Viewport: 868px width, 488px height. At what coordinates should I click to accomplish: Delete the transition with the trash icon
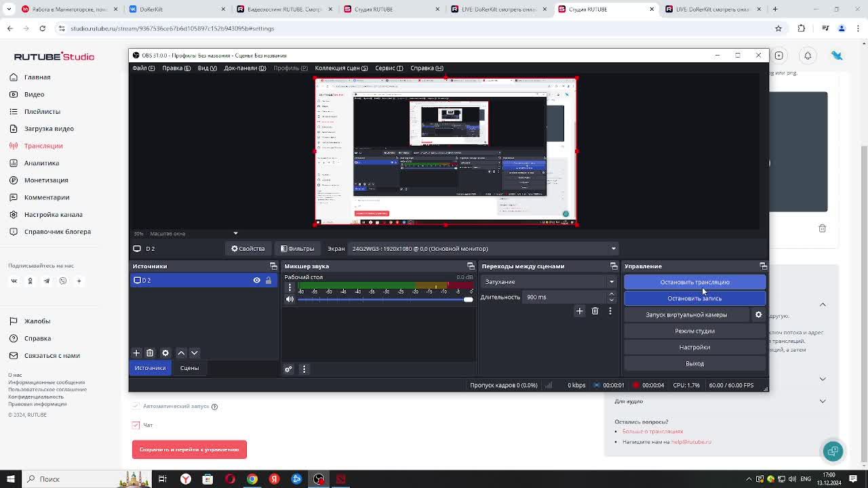pos(595,311)
